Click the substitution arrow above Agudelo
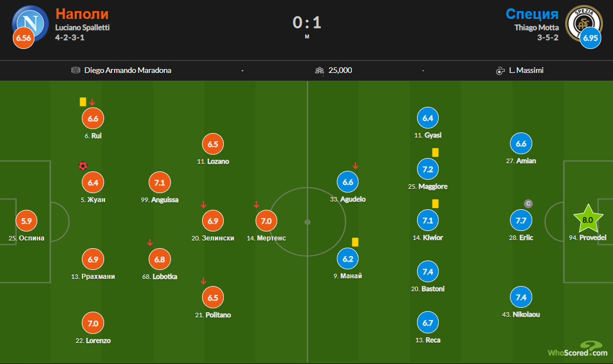The width and height of the screenshot is (613, 364). (x=355, y=166)
